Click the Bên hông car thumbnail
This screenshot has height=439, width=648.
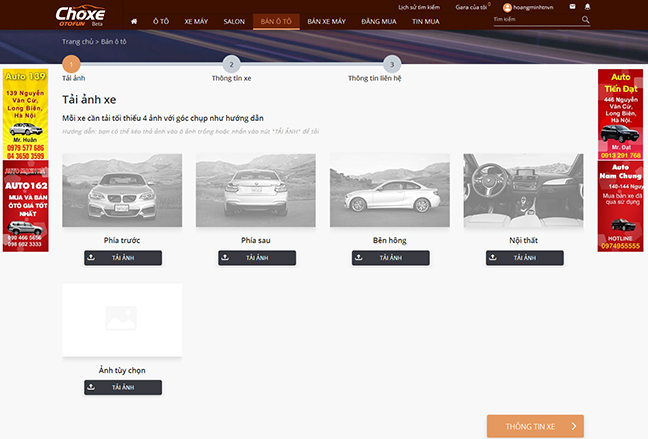point(390,190)
